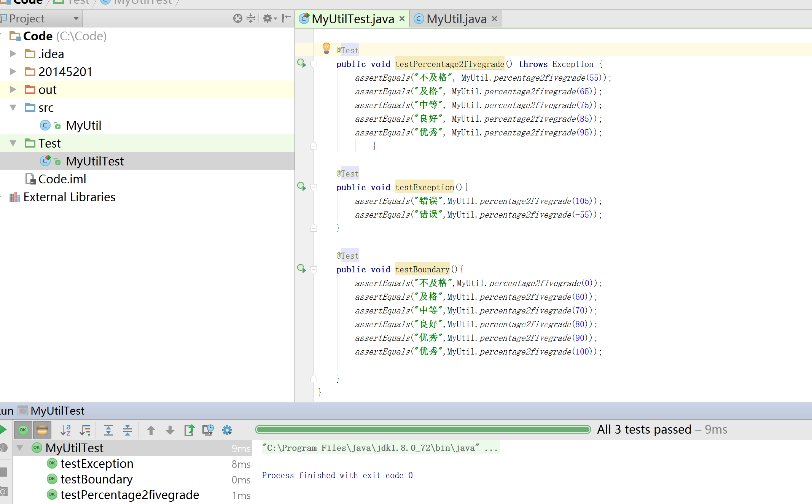
Task: Fold the testException method in gutter
Action: [x=314, y=188]
